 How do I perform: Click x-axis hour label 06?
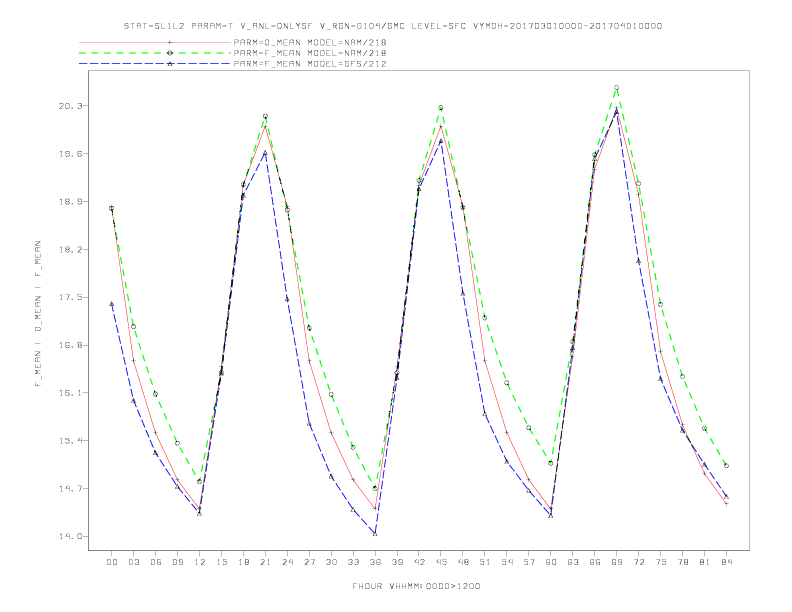pos(156,562)
